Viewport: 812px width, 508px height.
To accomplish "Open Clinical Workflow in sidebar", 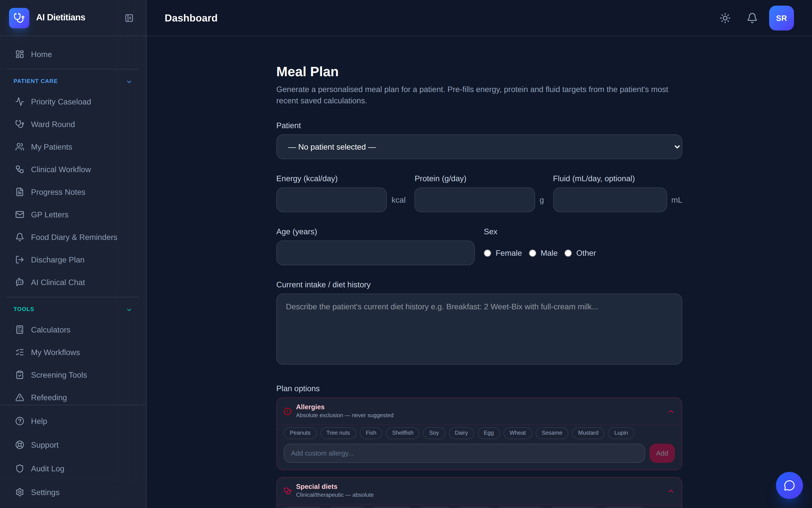I will tap(73, 170).
